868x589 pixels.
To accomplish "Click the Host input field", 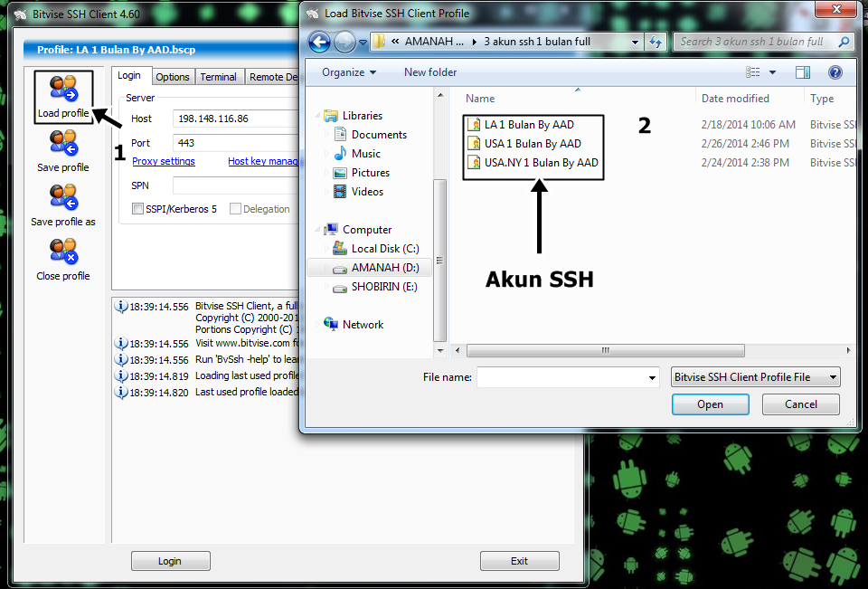I will [236, 119].
